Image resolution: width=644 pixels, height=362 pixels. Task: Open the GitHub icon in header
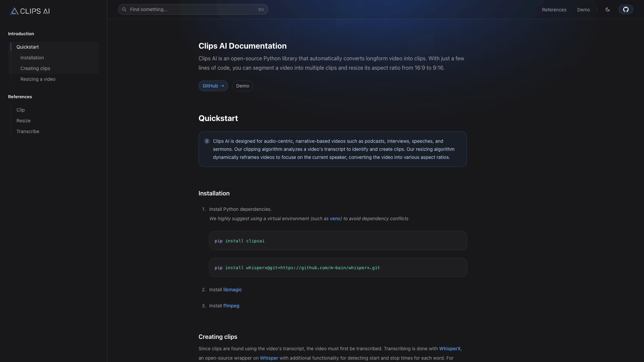pos(626,9)
